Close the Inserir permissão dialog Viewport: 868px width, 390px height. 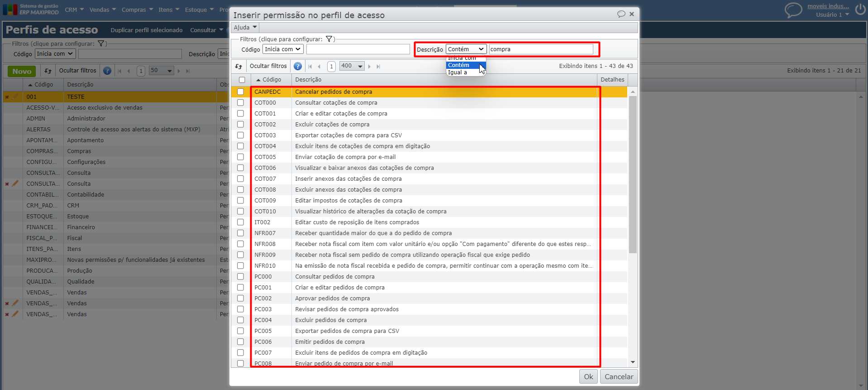tap(632, 14)
